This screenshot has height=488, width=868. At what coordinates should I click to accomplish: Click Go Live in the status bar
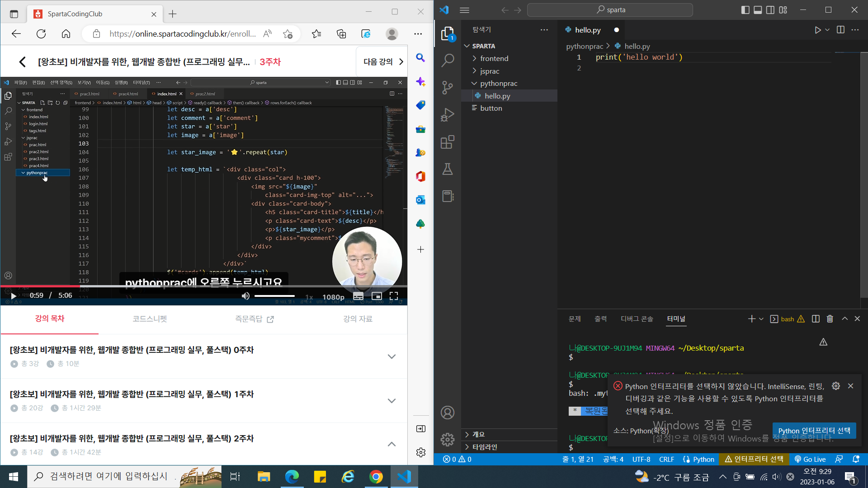810,459
